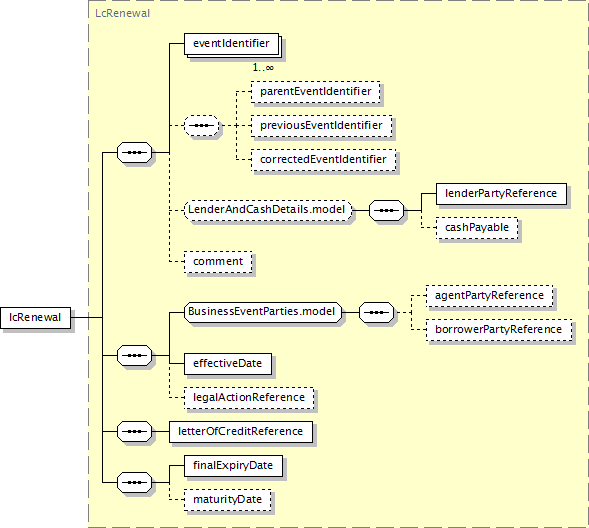589x528 pixels.
Task: Click sequence icon before letterOfCreditReference
Action: [x=134, y=431]
